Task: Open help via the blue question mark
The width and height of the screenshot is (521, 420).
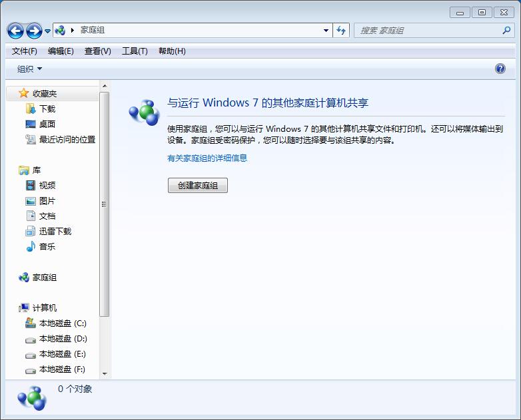Action: pos(500,69)
